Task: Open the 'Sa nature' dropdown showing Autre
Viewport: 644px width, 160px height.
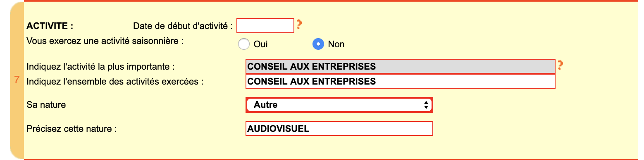Action: [x=339, y=105]
